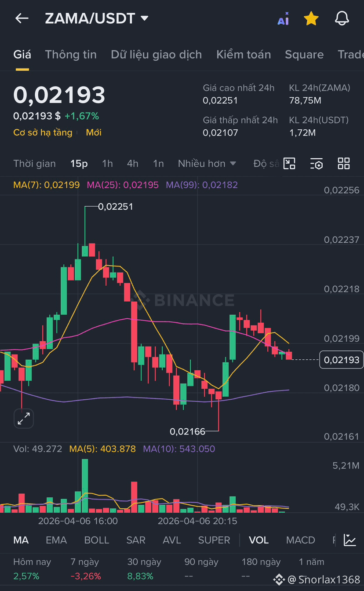Viewport: 364px width, 591px height.
Task: Tap the 2026-04-06 16:00 time label
Action: 78,521
